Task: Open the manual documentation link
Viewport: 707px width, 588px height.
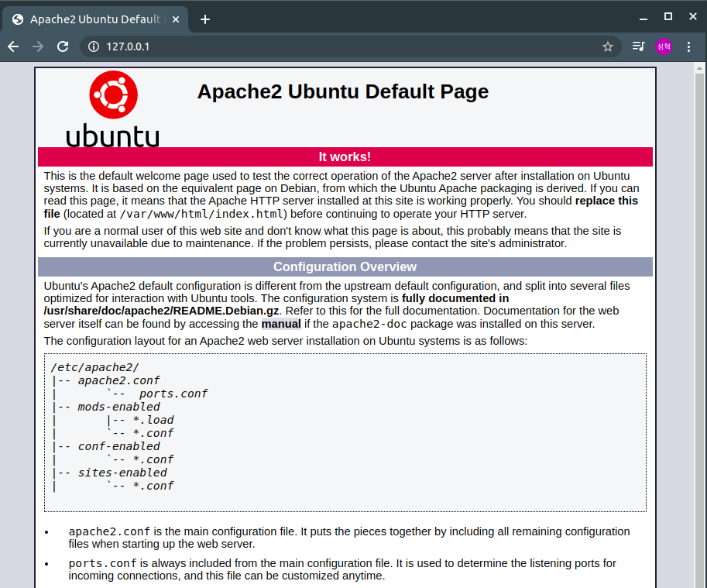Action: tap(281, 324)
